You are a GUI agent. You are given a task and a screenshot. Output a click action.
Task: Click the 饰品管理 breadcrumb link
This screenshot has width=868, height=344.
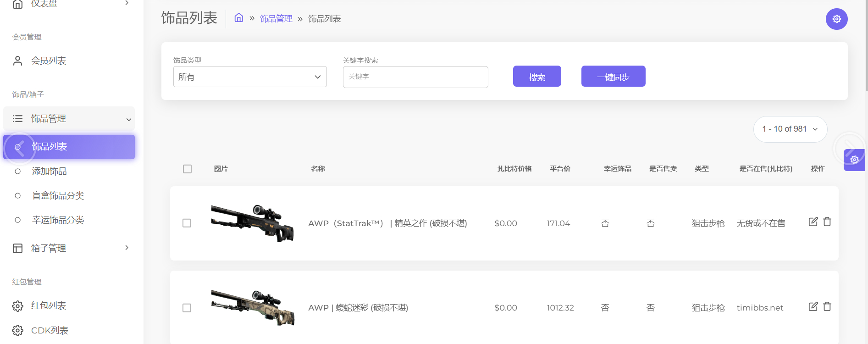pyautogui.click(x=276, y=19)
